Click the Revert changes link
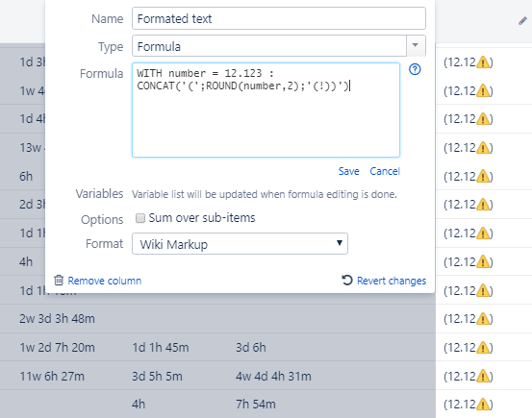This screenshot has height=418, width=532. 392,281
